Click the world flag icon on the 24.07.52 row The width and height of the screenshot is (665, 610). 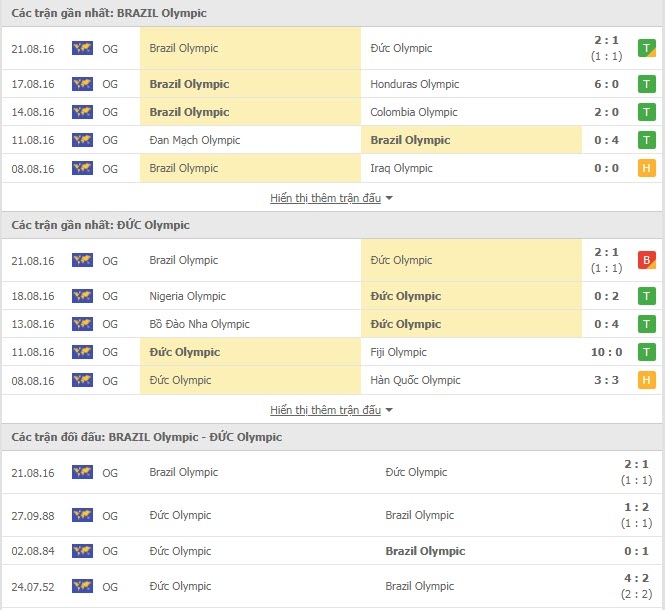tap(82, 586)
